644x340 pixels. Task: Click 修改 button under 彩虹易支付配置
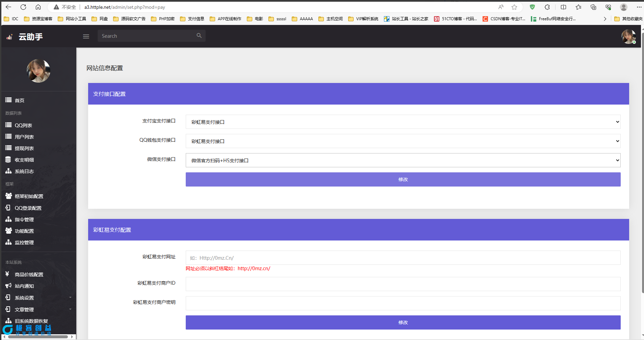coord(403,322)
